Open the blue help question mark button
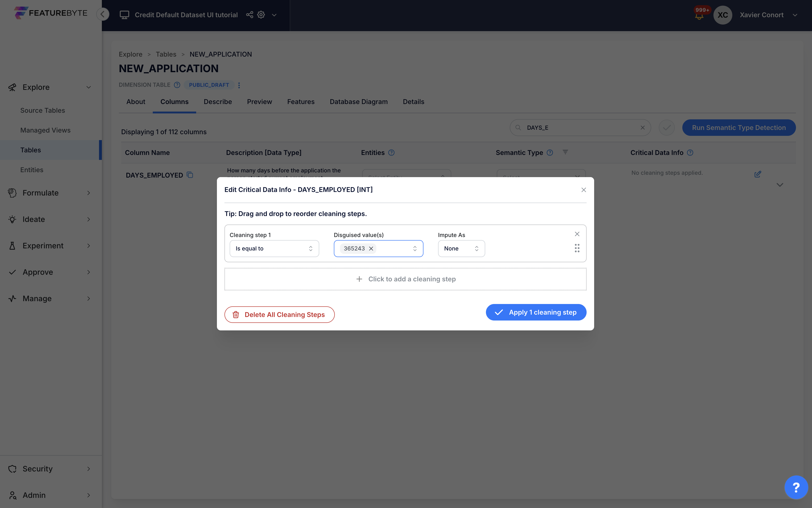 pos(796,487)
